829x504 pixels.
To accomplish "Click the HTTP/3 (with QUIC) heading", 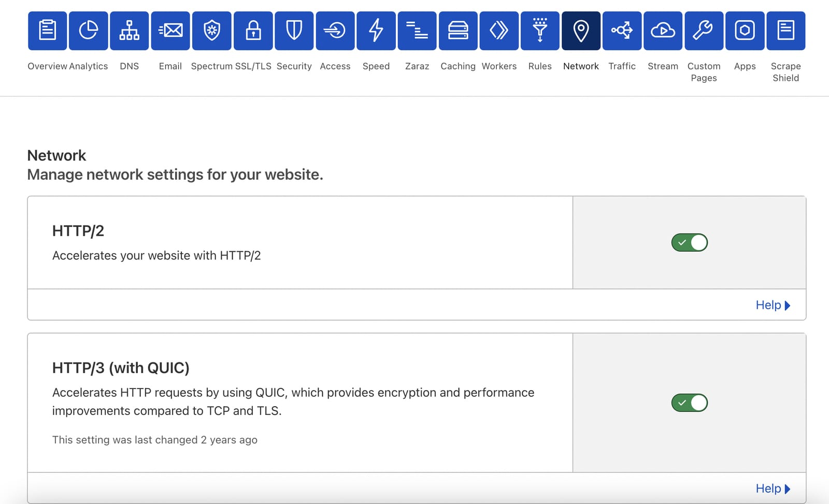I will pyautogui.click(x=121, y=368).
